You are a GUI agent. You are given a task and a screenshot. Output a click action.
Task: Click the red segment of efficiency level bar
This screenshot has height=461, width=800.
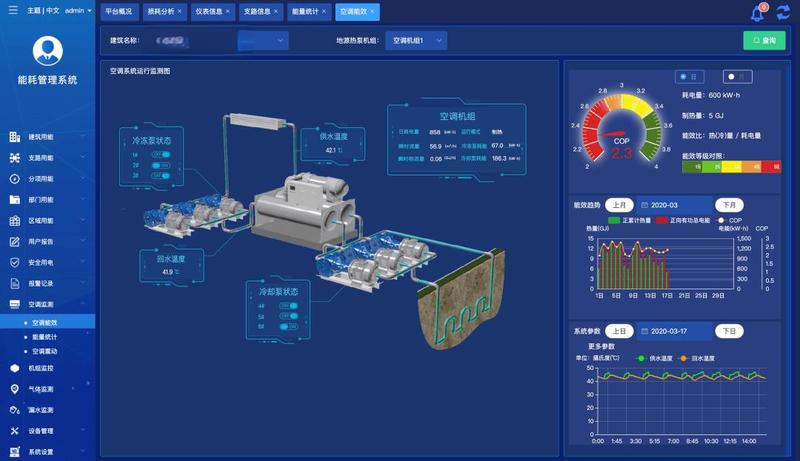pos(771,168)
